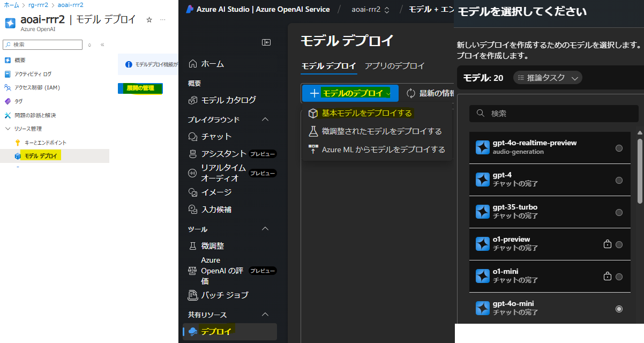Click the ホーム house icon in Studio sidebar
The image size is (644, 343).
[193, 64]
